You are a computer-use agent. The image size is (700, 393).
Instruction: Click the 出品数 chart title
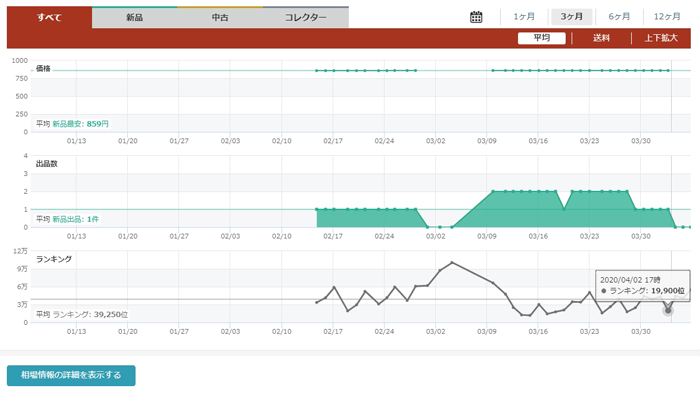(47, 163)
